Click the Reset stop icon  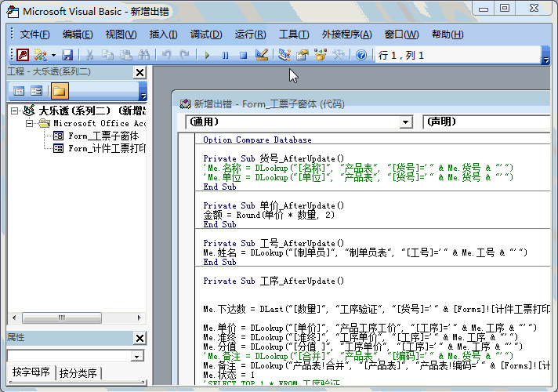pos(244,55)
